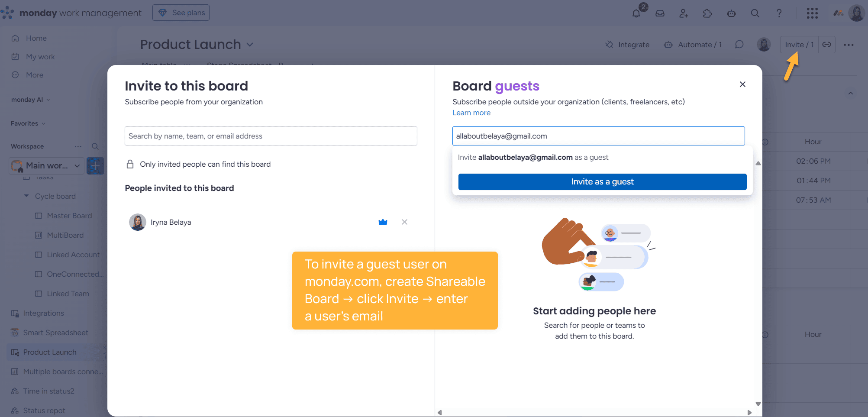Click the scroll-left arrow at dialog bottom
Viewport: 868px width, 417px height.
click(440, 413)
